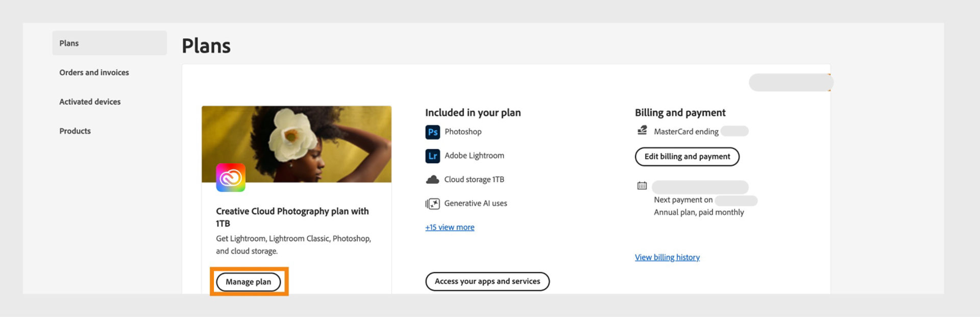Click the Photoshop app name
980x317 pixels.
(463, 132)
